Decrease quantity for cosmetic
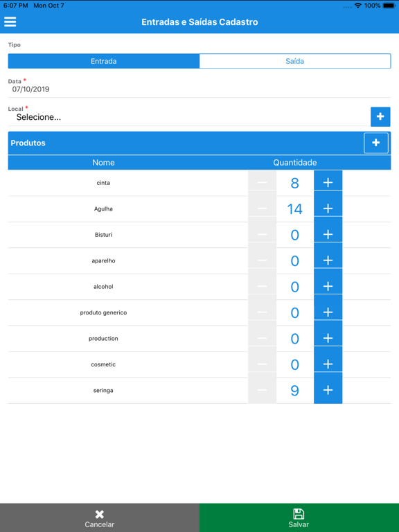Image resolution: width=399 pixels, height=532 pixels. click(x=262, y=364)
